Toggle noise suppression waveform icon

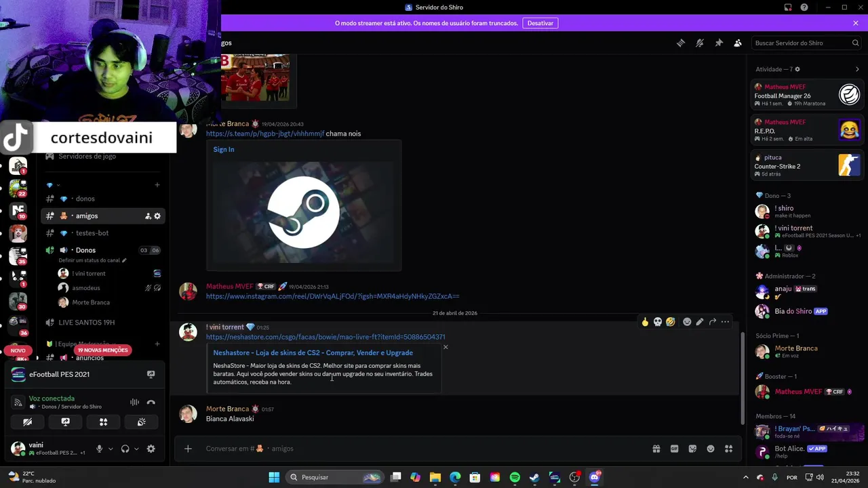coord(134,402)
